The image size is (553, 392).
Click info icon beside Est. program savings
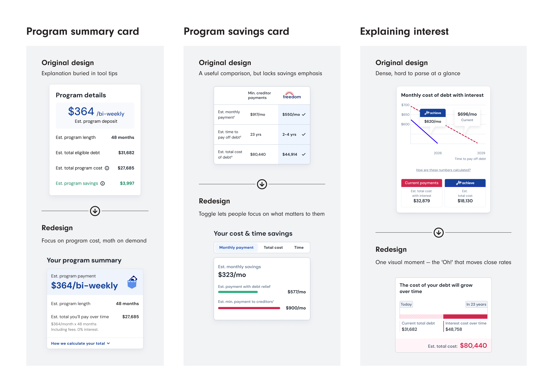pos(103,183)
